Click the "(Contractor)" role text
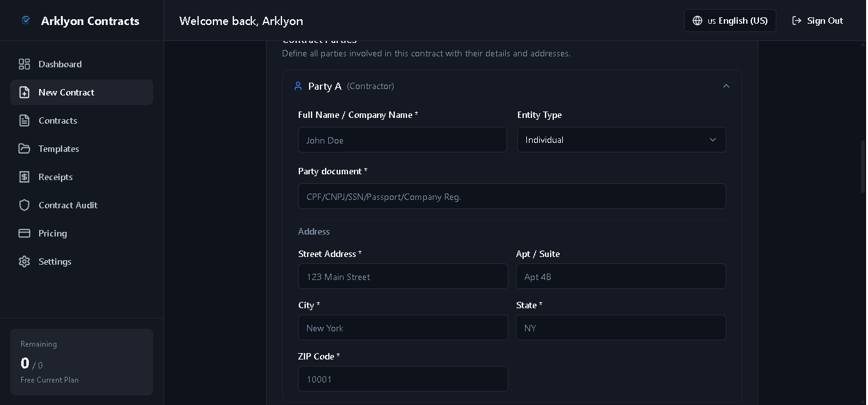The image size is (868, 405). coord(371,86)
